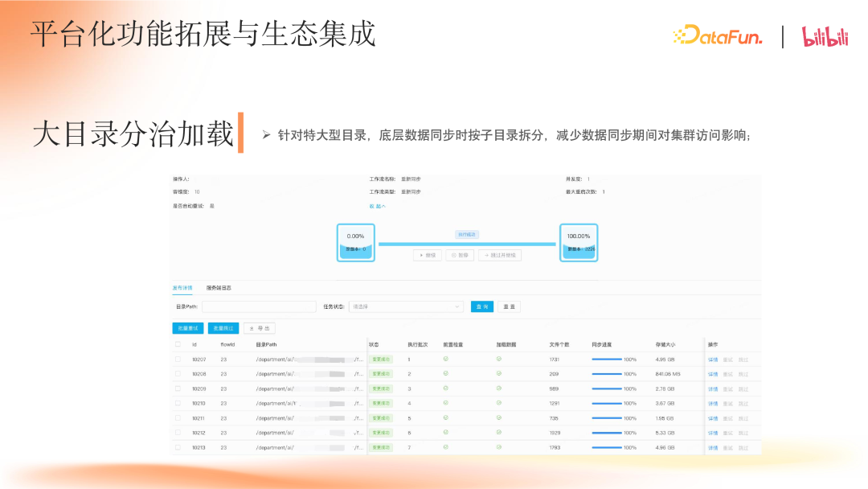Click the 跳过并继续 button
This screenshot has width=868, height=489.
[500, 255]
